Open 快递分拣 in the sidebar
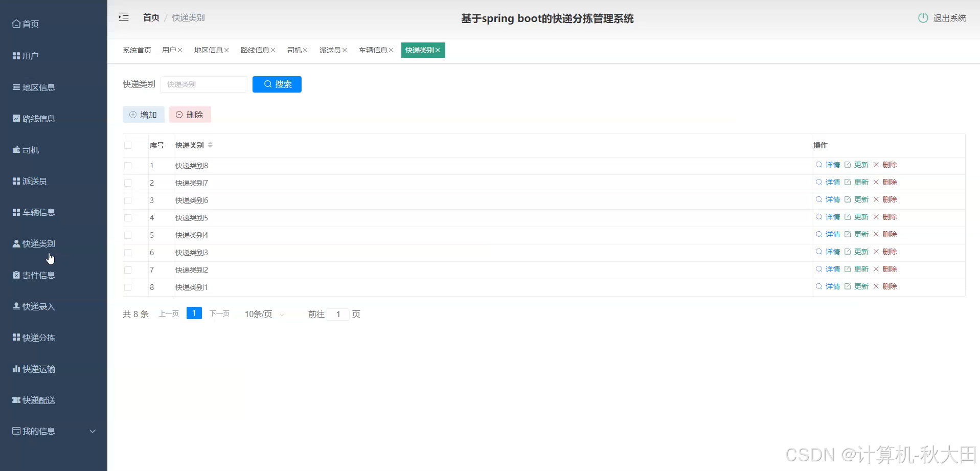 [34, 338]
